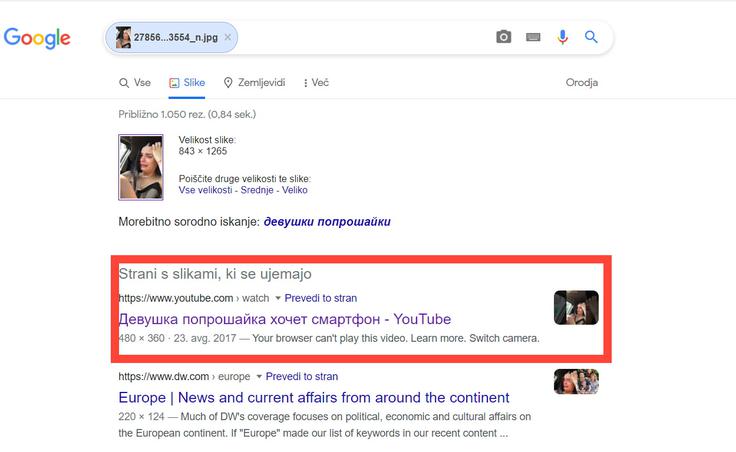Open the queried image preview thumbnail
Viewport: 736px width, 452px height.
[x=141, y=167]
